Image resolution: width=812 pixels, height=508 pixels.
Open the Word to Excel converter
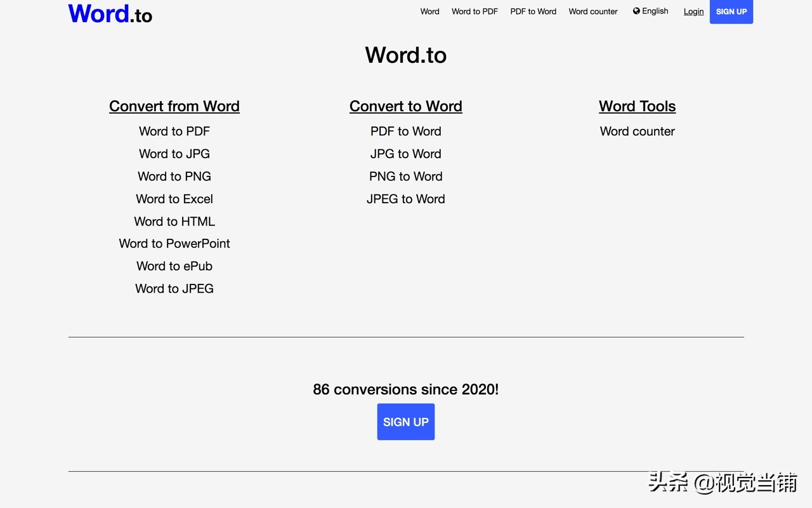[174, 199]
